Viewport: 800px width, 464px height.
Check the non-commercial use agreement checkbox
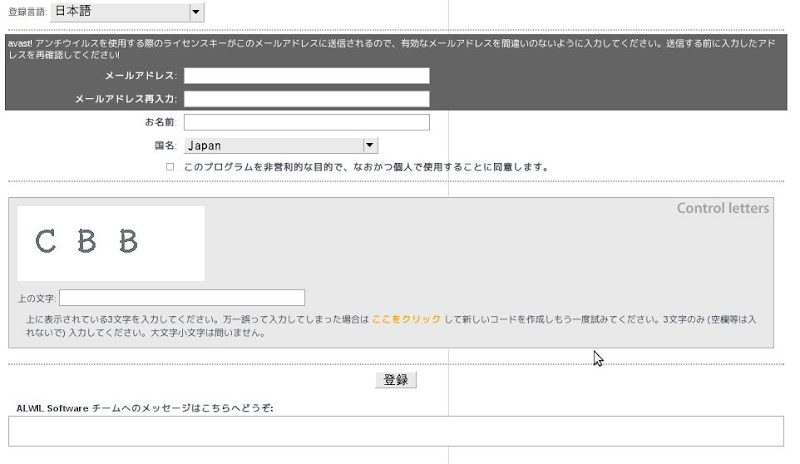point(170,167)
